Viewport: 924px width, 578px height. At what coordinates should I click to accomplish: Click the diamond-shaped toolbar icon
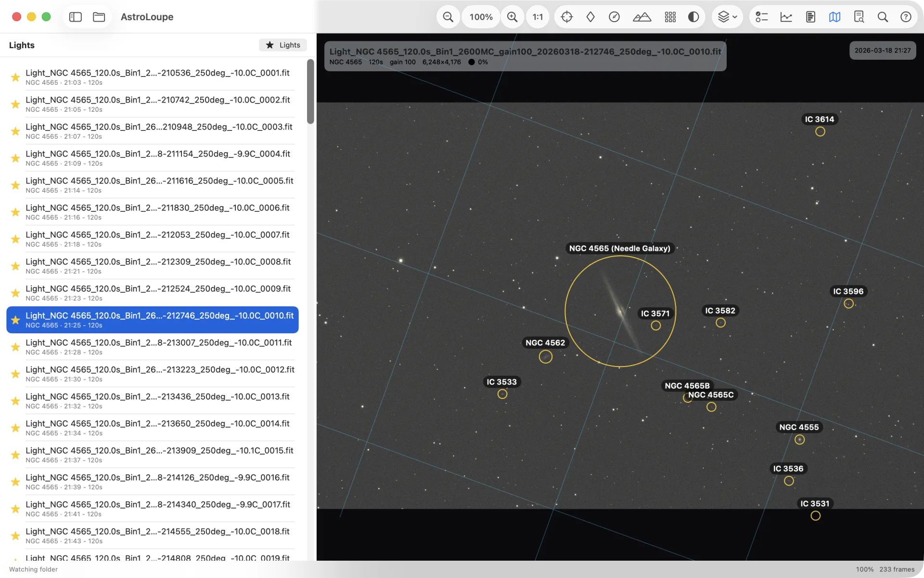(590, 17)
